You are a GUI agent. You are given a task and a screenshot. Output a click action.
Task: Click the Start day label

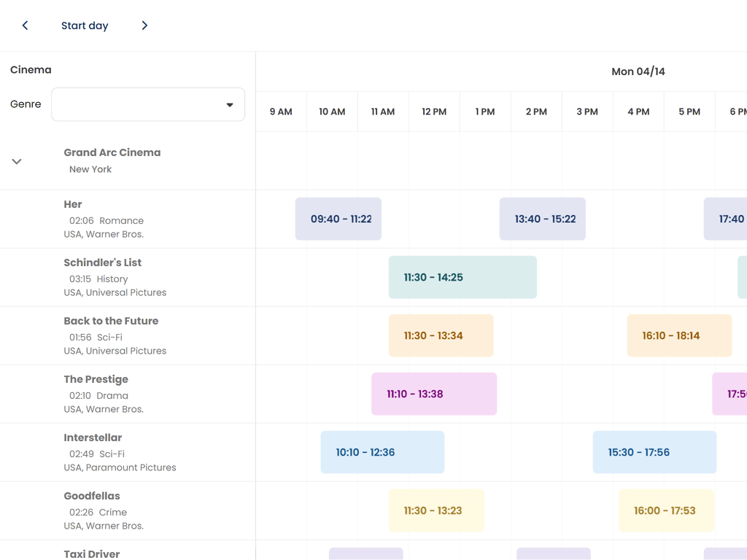coord(85,26)
